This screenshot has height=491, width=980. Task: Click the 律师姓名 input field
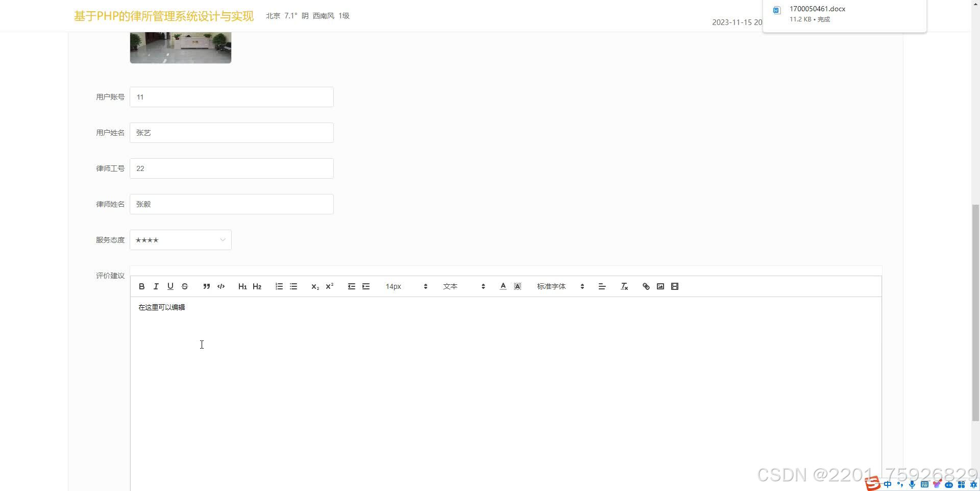click(x=232, y=204)
